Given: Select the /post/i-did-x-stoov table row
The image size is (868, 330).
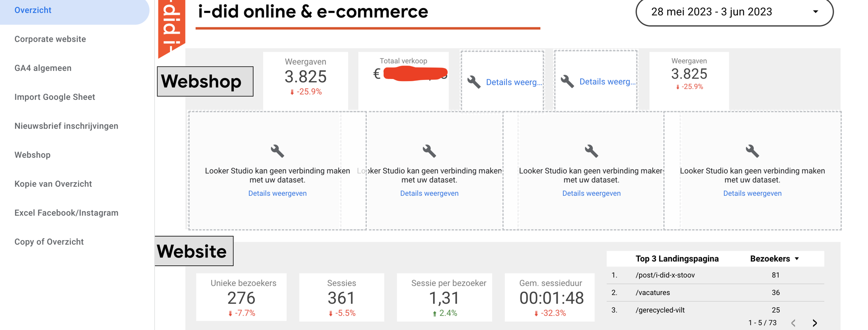Looking at the screenshot, I should point(715,275).
